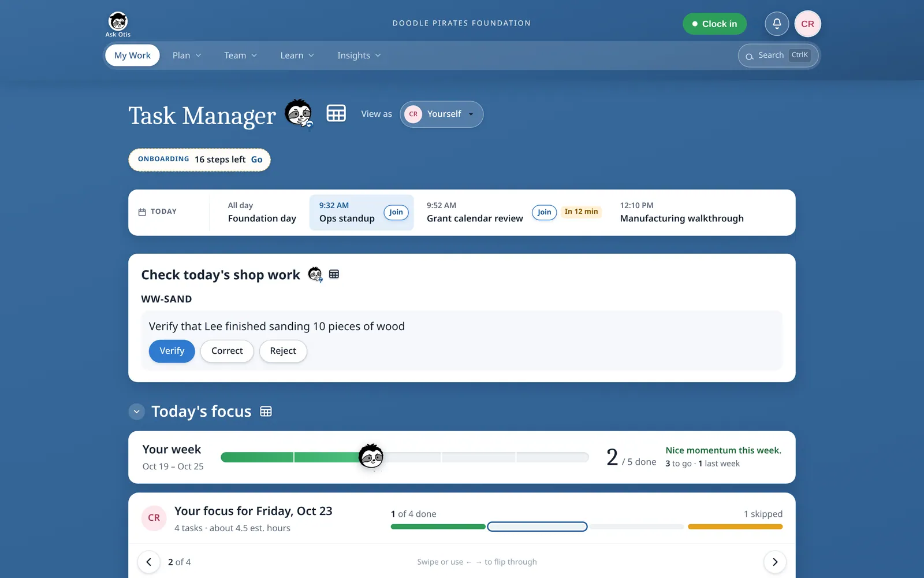Click the Nice momentum this week text
The height and width of the screenshot is (578, 924).
pos(723,450)
